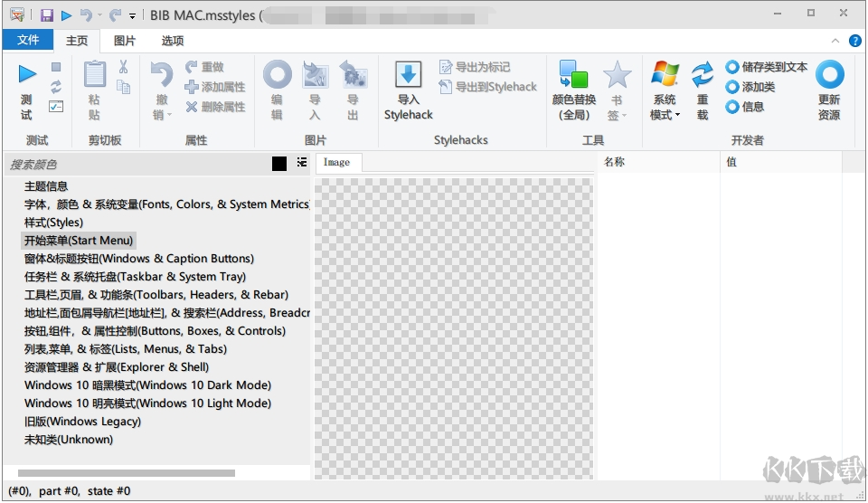
Task: Click the 删除属性 button
Action: tap(215, 107)
